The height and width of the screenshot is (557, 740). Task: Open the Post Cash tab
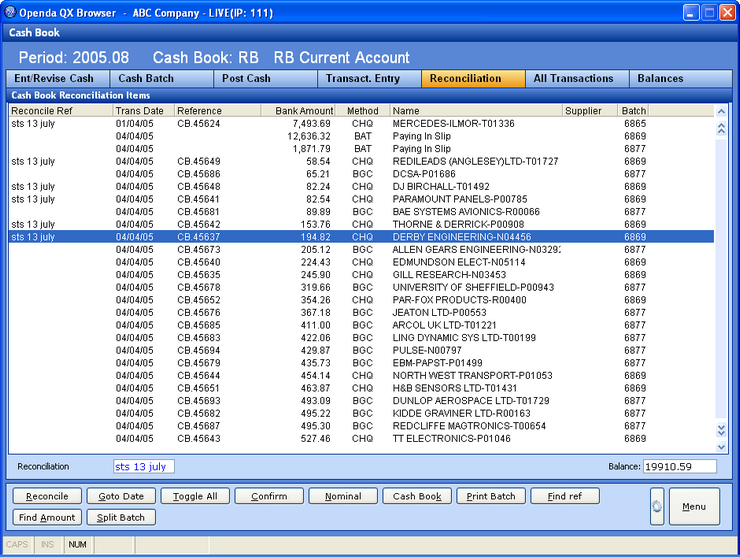pos(265,78)
